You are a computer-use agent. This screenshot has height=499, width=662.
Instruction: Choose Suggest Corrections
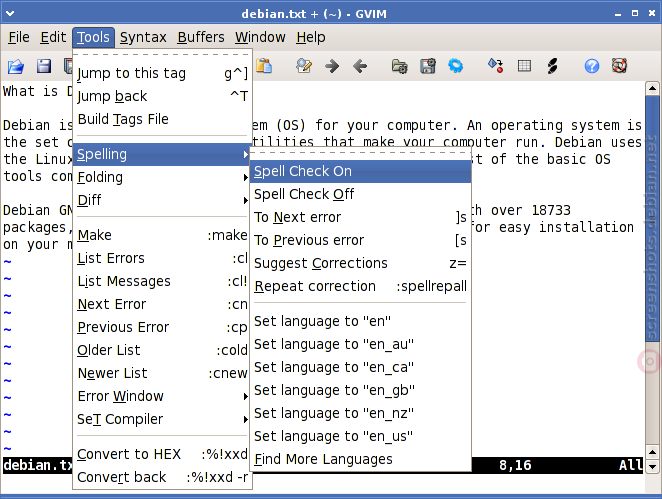(x=360, y=263)
